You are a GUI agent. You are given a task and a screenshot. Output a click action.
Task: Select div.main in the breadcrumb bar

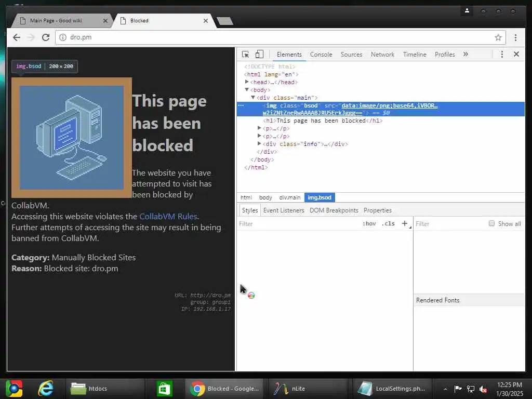click(x=290, y=197)
